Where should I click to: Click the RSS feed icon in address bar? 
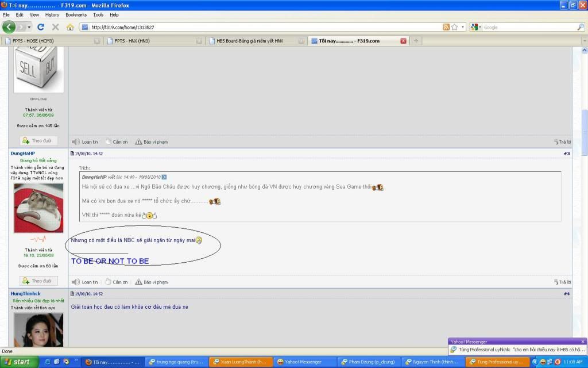(x=446, y=27)
